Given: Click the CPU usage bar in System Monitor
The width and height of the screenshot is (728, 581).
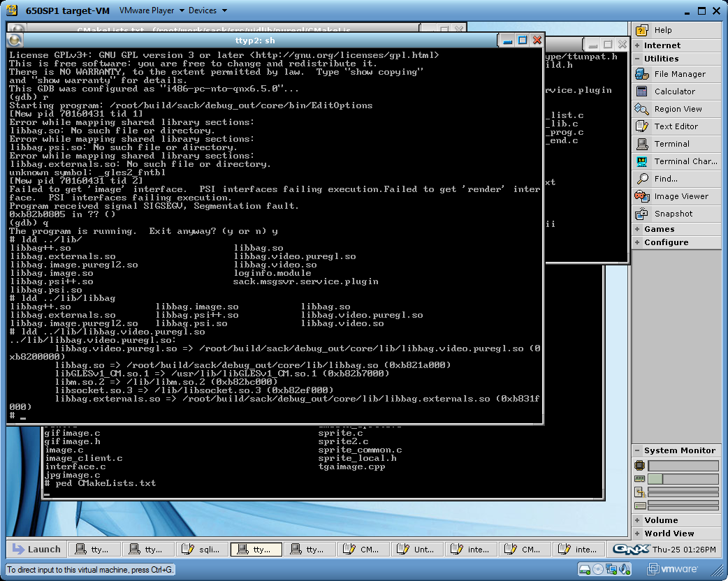Looking at the screenshot, I should [683, 466].
